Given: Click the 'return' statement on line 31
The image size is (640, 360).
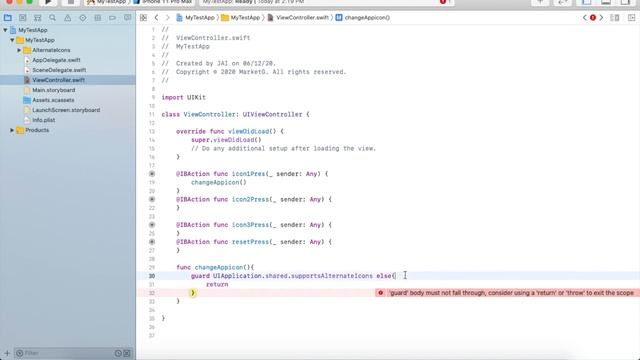Looking at the screenshot, I should click(x=217, y=284).
